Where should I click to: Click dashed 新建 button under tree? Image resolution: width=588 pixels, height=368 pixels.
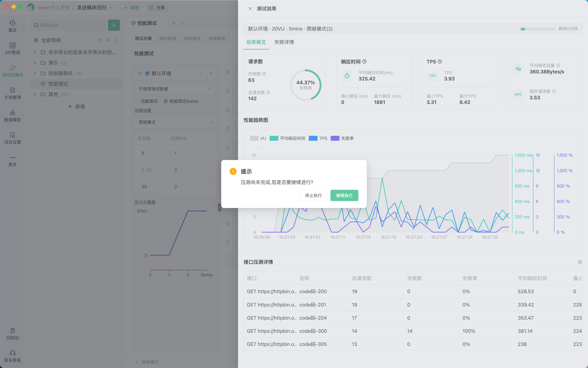(76, 107)
